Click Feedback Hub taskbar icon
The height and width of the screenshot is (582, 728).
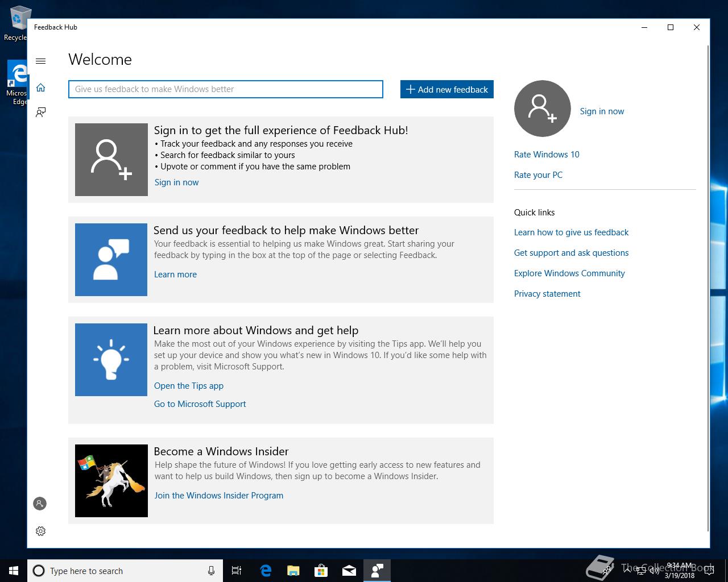377,571
